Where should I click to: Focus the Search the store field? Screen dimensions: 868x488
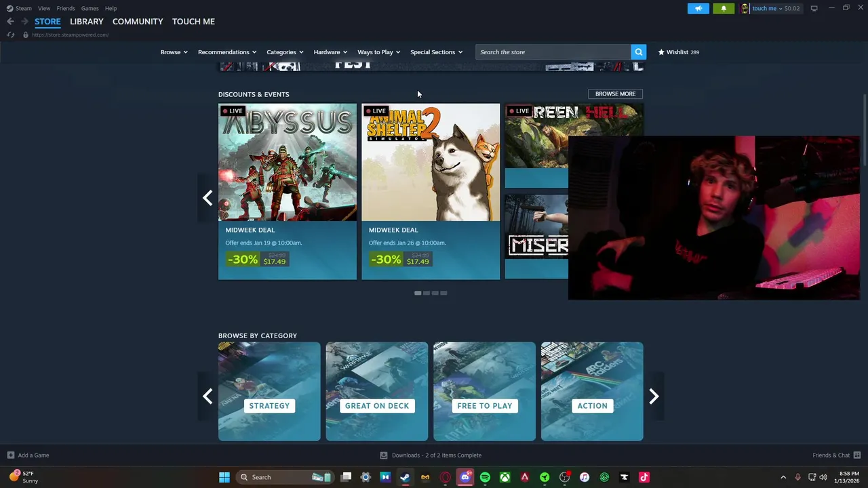[x=553, y=52]
